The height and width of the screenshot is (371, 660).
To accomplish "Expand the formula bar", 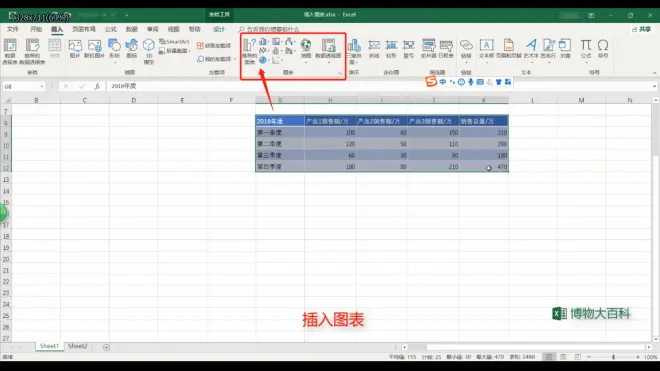I will point(654,86).
